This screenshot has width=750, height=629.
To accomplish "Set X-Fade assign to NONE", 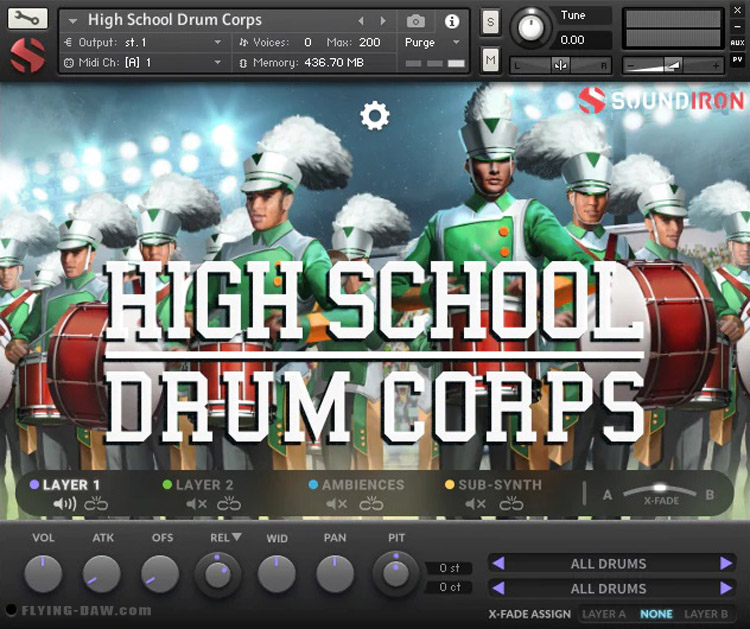I will click(656, 614).
